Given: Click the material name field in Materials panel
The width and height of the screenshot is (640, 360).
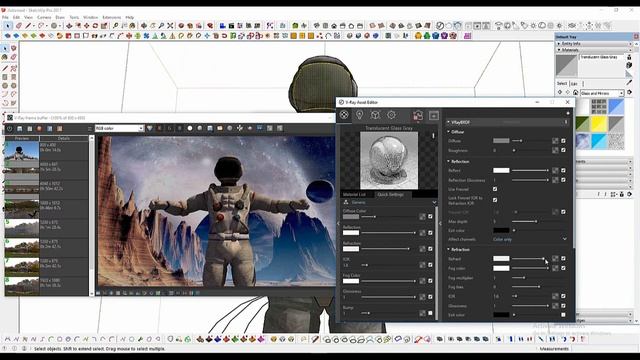Looking at the screenshot, I should [x=601, y=58].
